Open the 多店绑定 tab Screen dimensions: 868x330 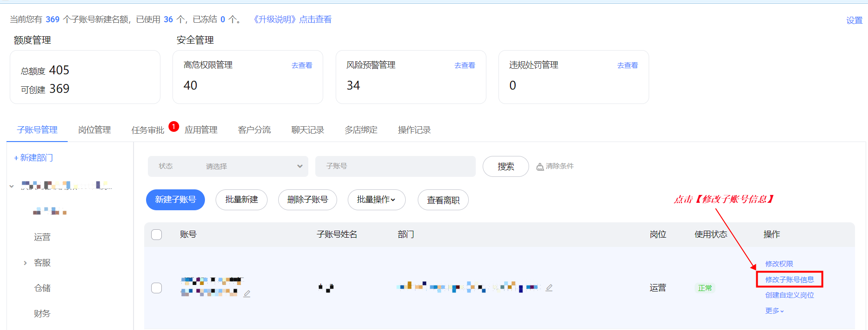[x=361, y=130]
